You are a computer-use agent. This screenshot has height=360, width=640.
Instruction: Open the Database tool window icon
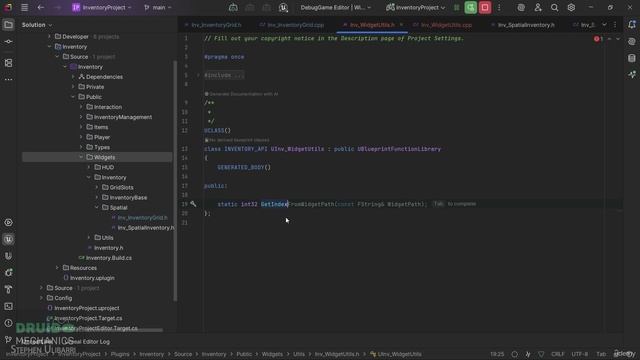pos(632,58)
